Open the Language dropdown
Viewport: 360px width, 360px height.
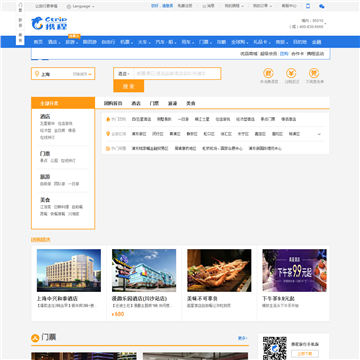pyautogui.click(x=80, y=6)
